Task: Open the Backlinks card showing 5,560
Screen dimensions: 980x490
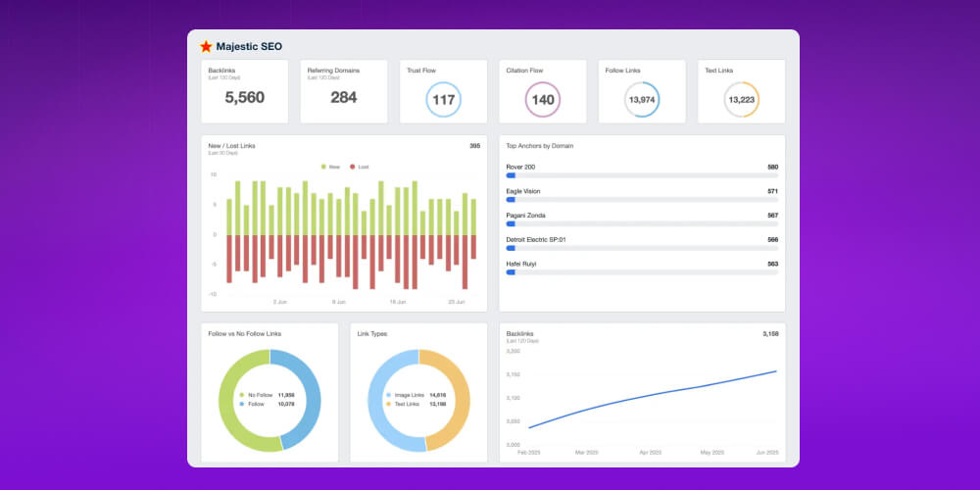Action: coord(244,92)
